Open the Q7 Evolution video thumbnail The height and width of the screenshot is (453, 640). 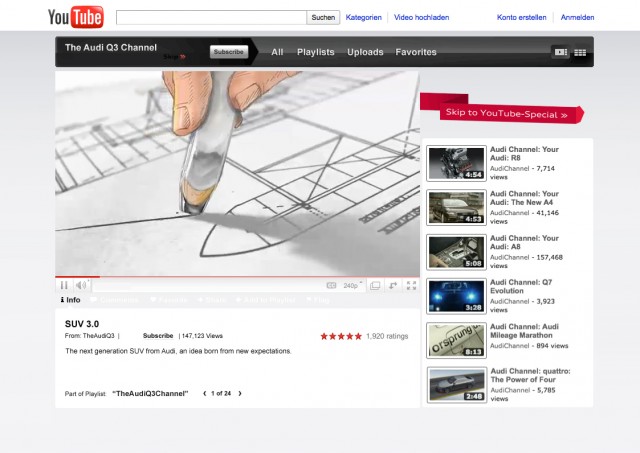tap(456, 296)
